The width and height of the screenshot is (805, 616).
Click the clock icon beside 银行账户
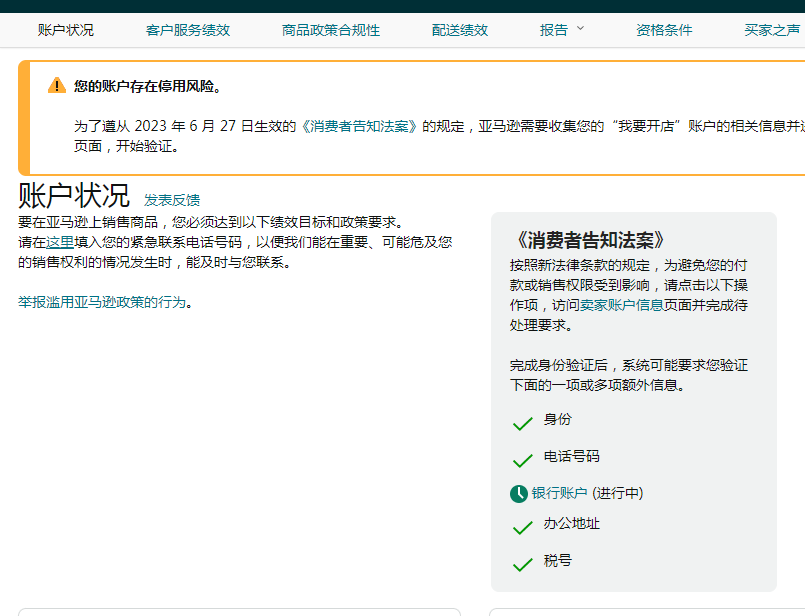[x=519, y=494]
